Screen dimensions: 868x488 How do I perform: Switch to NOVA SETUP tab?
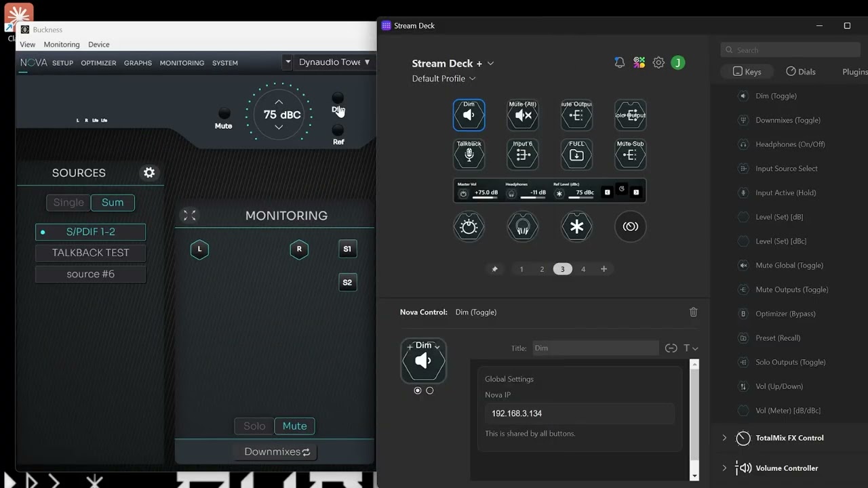click(62, 63)
